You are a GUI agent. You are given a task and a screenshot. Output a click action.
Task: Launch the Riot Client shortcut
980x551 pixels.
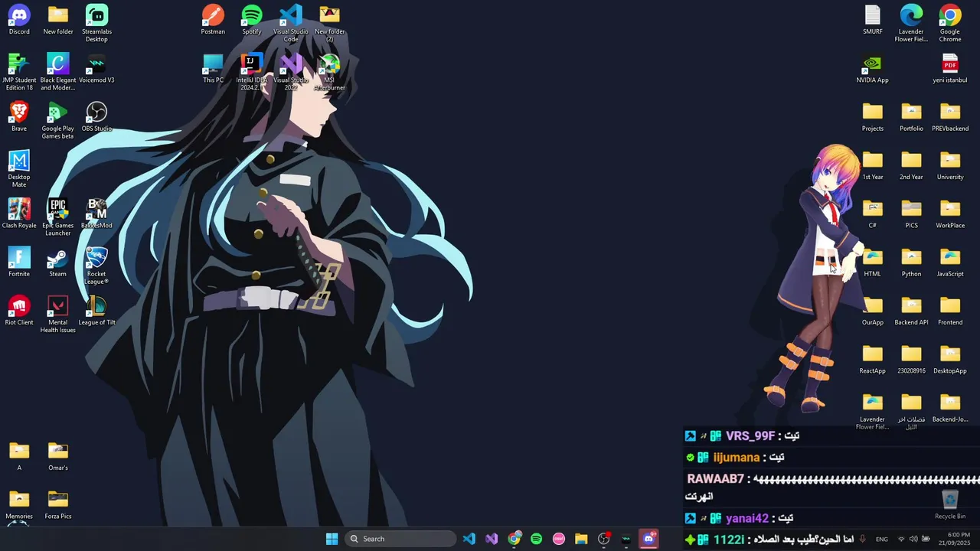tap(19, 311)
